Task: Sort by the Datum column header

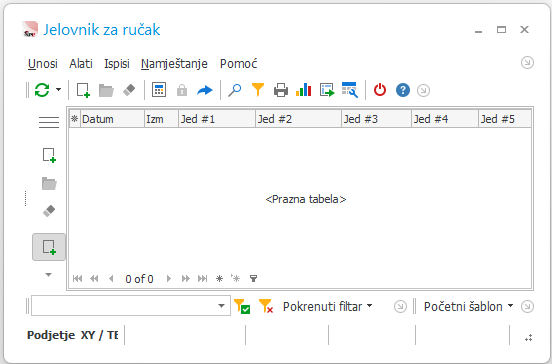Action: [112, 119]
